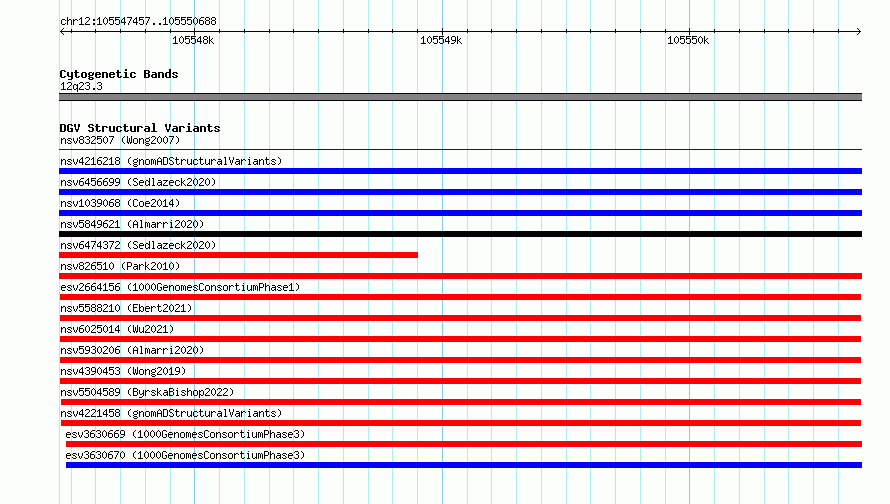Click the thin blue line under nsv832507

coord(460,149)
